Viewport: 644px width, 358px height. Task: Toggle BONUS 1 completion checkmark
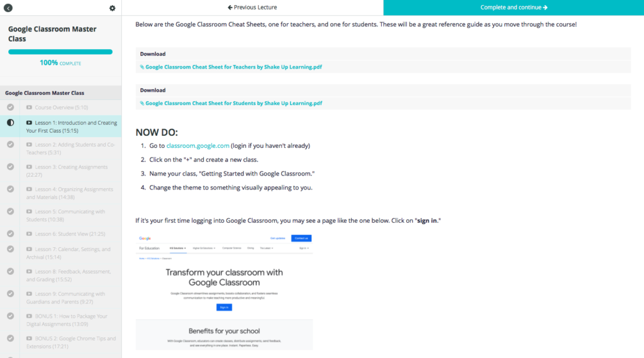click(x=10, y=316)
